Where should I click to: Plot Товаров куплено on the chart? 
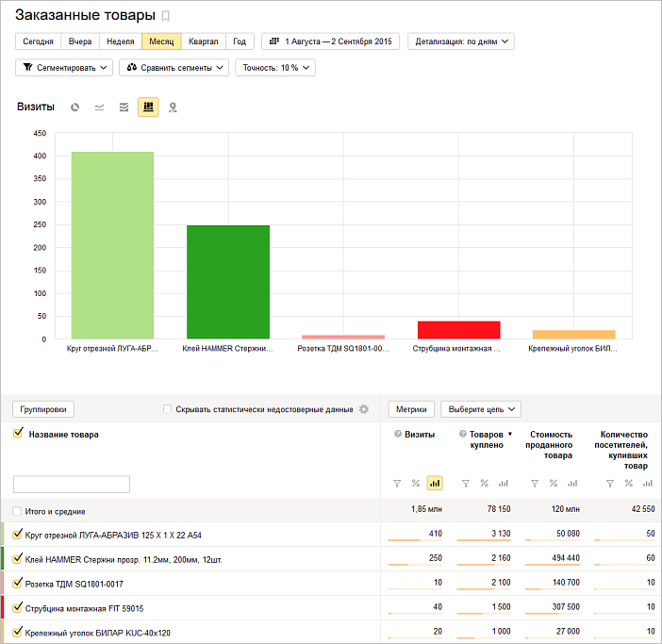coord(504,483)
